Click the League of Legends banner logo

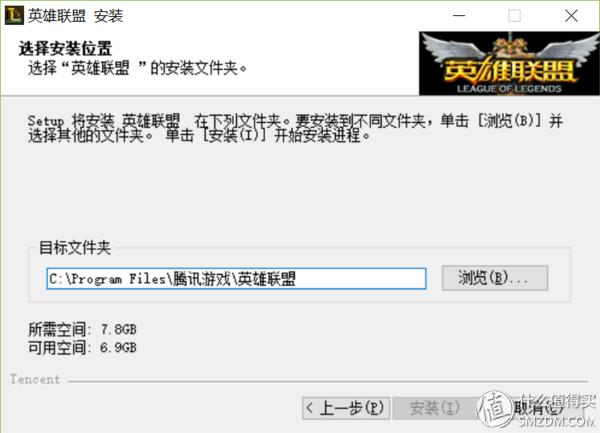509,63
